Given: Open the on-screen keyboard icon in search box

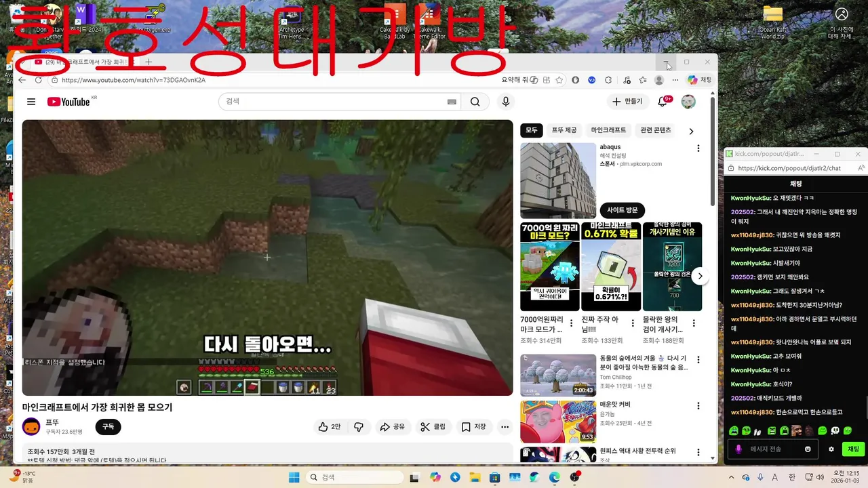Looking at the screenshot, I should (452, 102).
